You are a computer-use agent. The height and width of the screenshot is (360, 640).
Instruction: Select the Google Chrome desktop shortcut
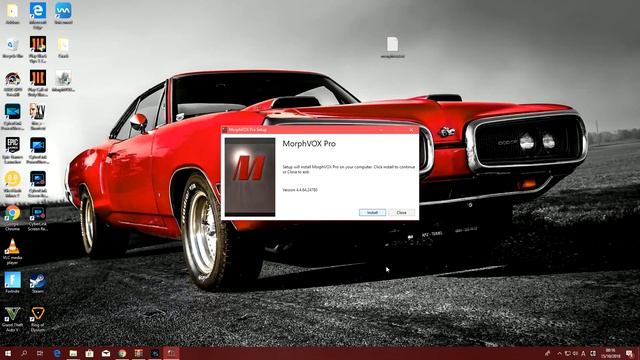coord(12,218)
